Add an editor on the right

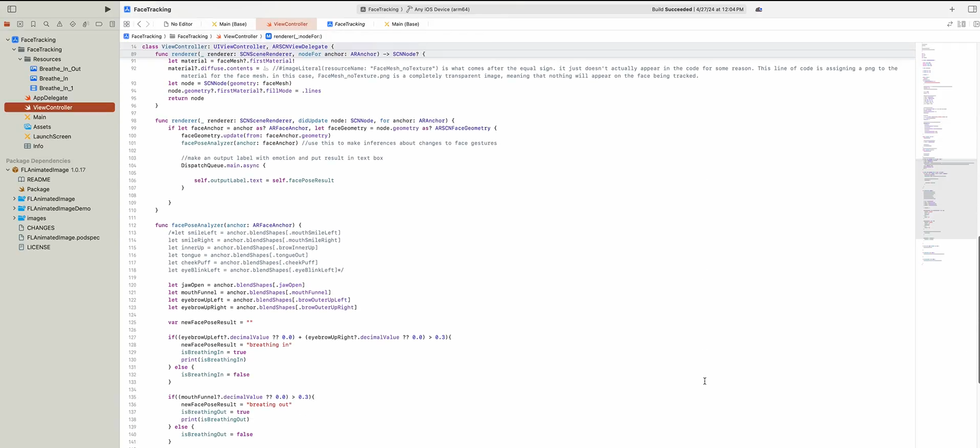(x=976, y=24)
